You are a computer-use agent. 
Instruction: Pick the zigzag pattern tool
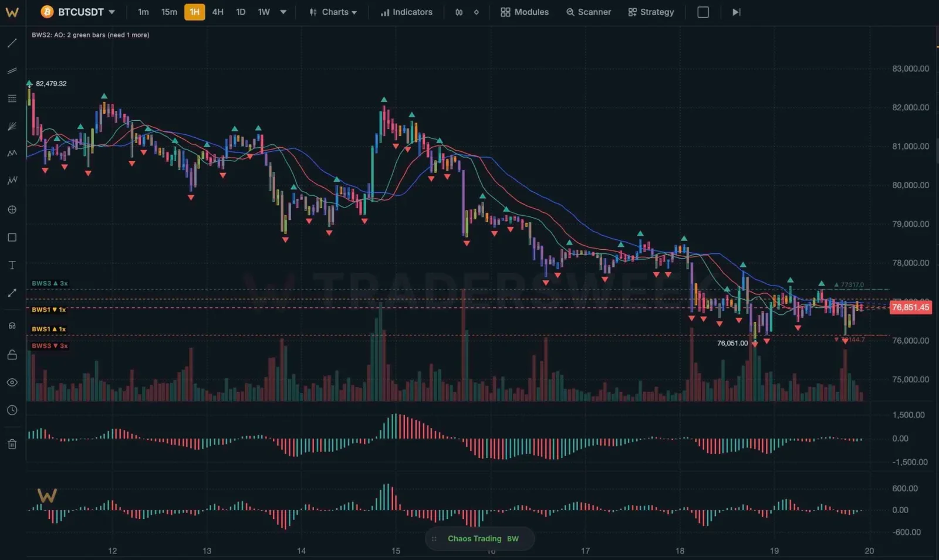click(x=12, y=154)
